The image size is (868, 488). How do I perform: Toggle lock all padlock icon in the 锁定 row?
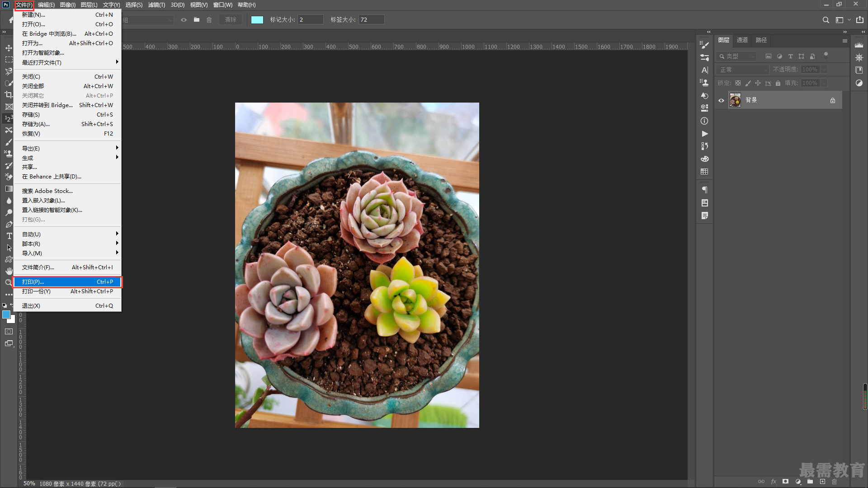click(x=778, y=83)
